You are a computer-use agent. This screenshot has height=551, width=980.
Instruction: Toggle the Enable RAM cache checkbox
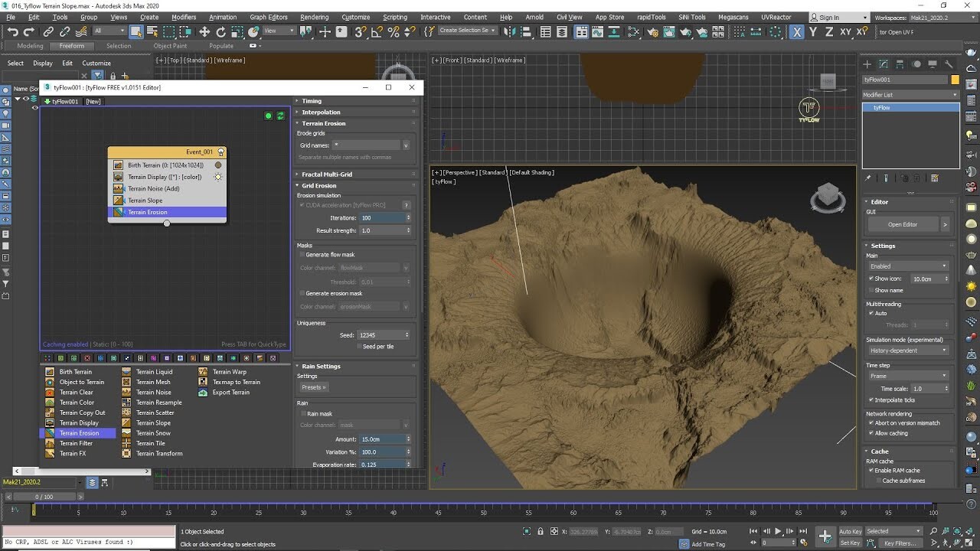point(871,471)
